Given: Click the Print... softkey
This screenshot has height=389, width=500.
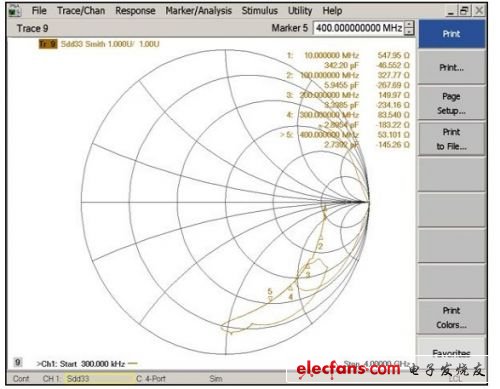Looking at the screenshot, I should click(452, 68).
